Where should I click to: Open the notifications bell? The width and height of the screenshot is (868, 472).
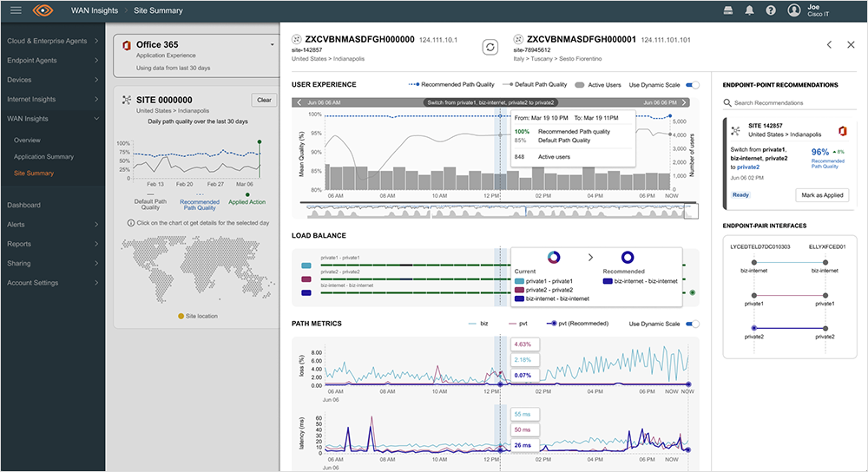749,10
